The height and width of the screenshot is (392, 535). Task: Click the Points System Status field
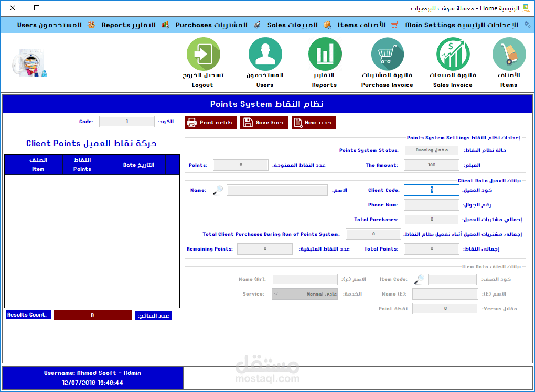coord(432,150)
